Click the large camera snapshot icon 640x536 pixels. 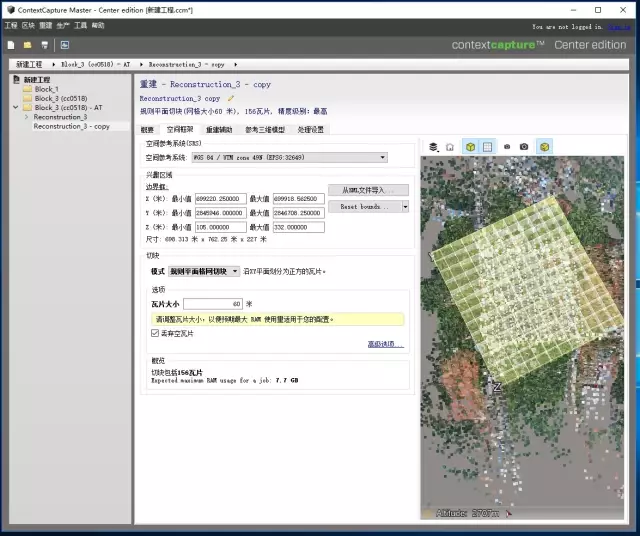(524, 147)
